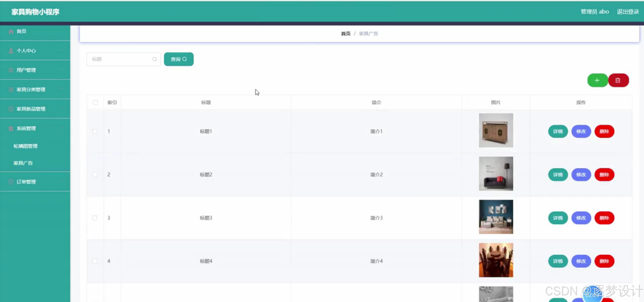Toggle the select-all checkbox in table header
This screenshot has height=302, width=644.
click(95, 103)
